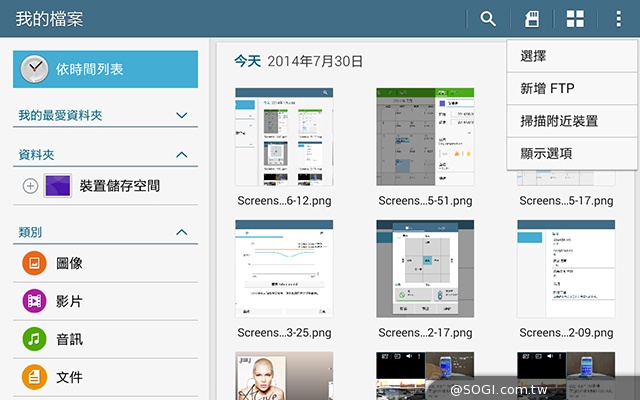
Task: Collapse the 資料夾 section chevron
Action: (182, 155)
